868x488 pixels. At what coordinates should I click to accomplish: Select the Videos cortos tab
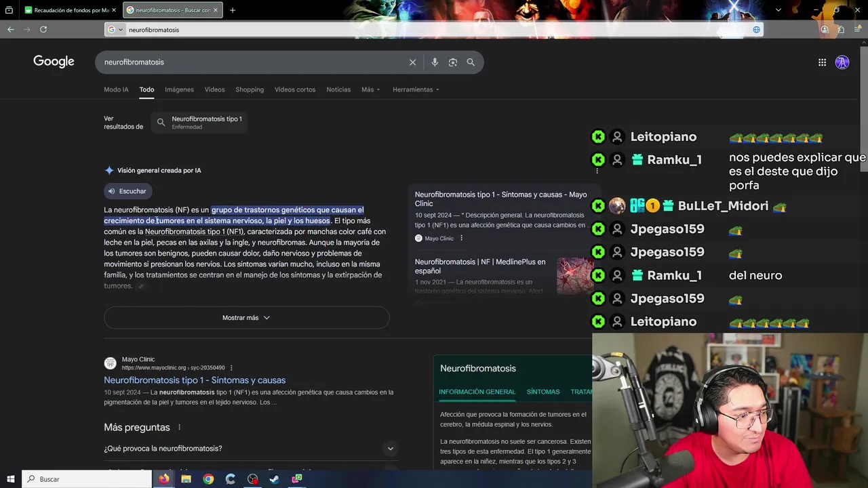pos(295,89)
